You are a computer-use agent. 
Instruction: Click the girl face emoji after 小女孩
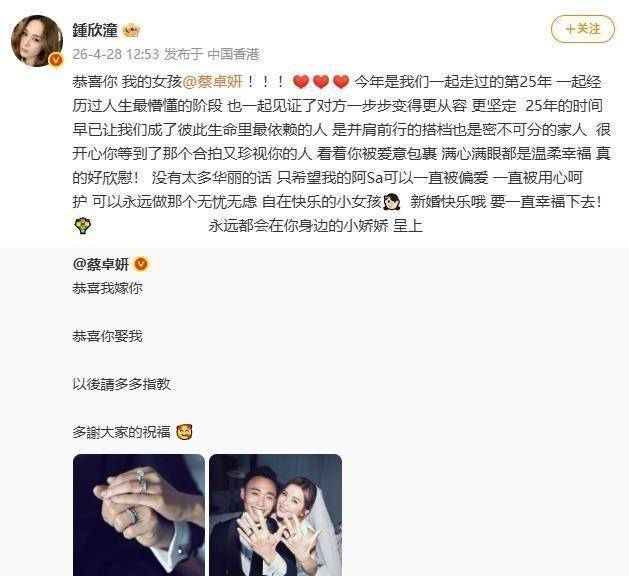tap(392, 202)
